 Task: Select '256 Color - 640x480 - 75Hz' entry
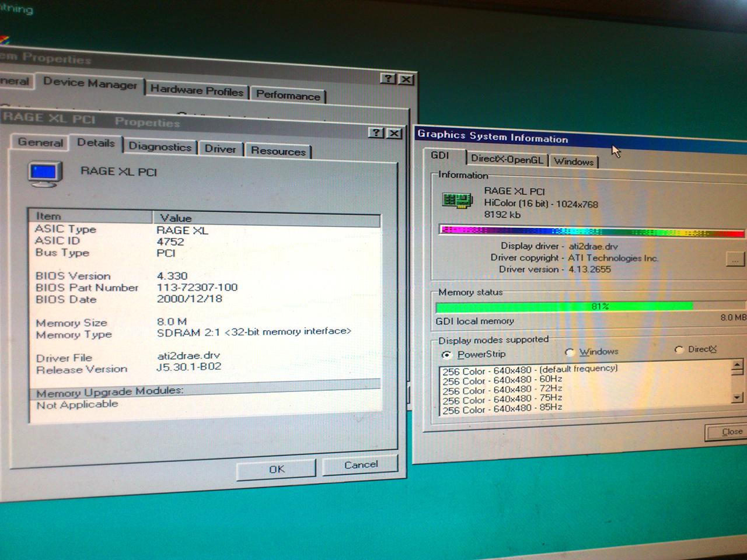click(502, 399)
